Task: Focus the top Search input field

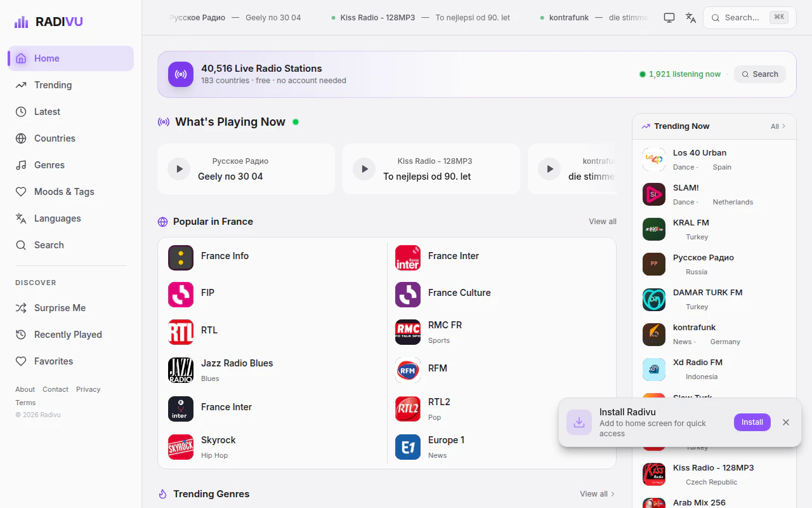Action: (750, 18)
